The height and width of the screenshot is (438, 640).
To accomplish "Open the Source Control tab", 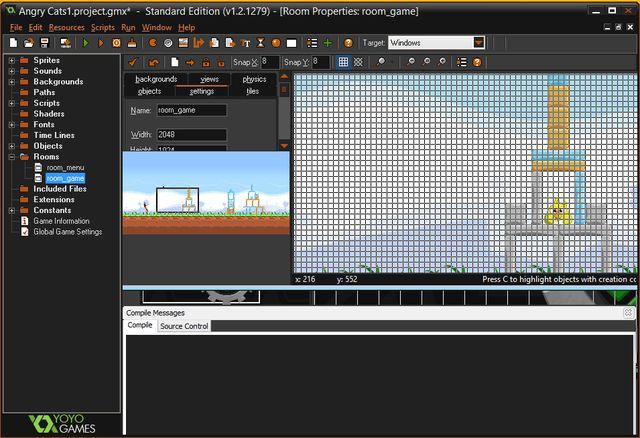I will [x=184, y=326].
